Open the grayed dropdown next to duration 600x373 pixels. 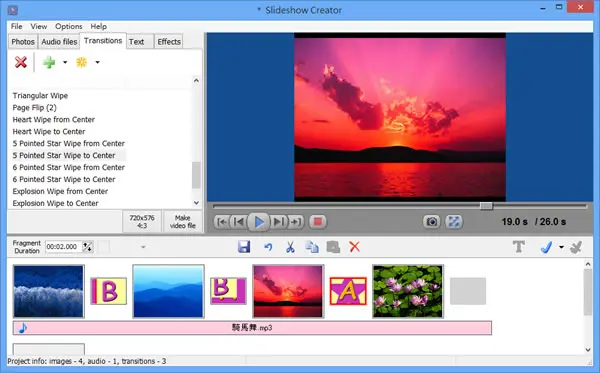tap(143, 247)
